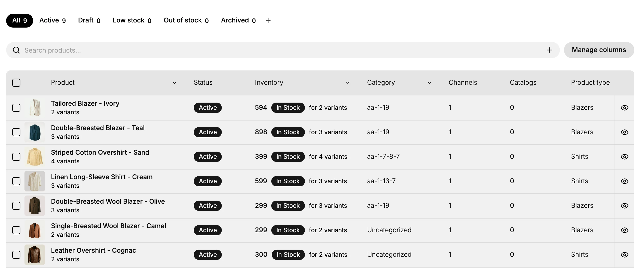Click category cell aa-1-7-8-7
The width and height of the screenshot is (644, 268).
[x=383, y=156]
